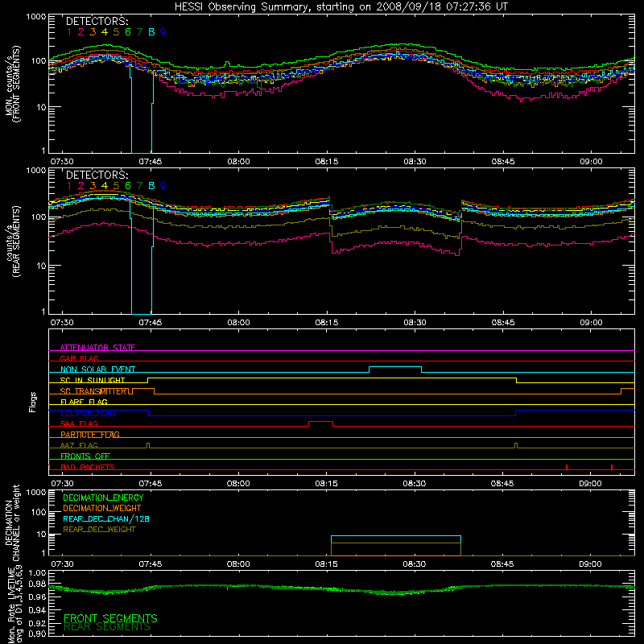Click the DECIMATION_WEIGHT legend entry
644x644 pixels.
tap(102, 509)
